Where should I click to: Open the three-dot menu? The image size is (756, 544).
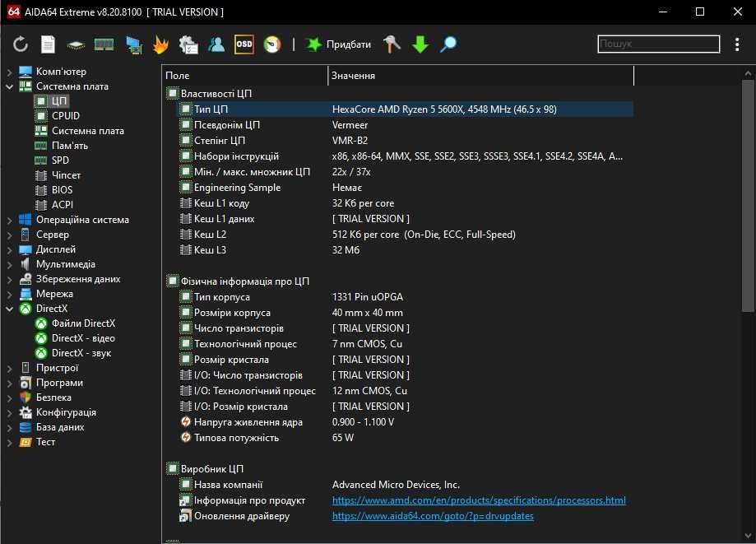point(737,44)
